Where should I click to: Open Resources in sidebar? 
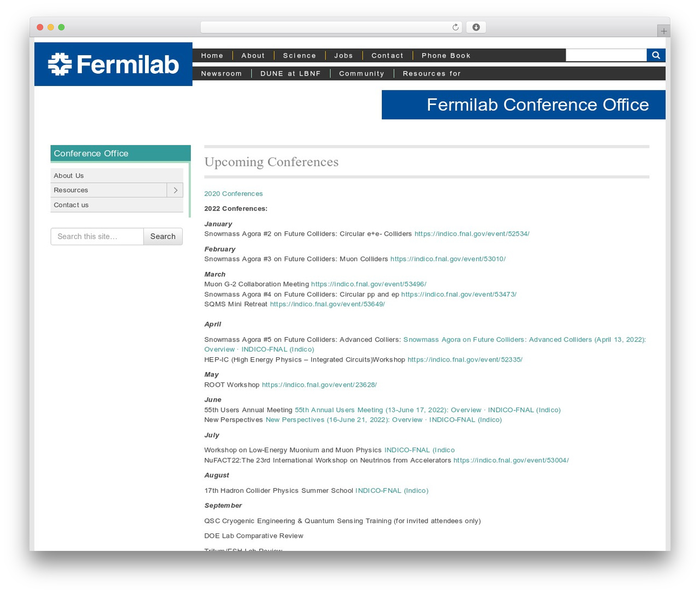[x=109, y=190]
